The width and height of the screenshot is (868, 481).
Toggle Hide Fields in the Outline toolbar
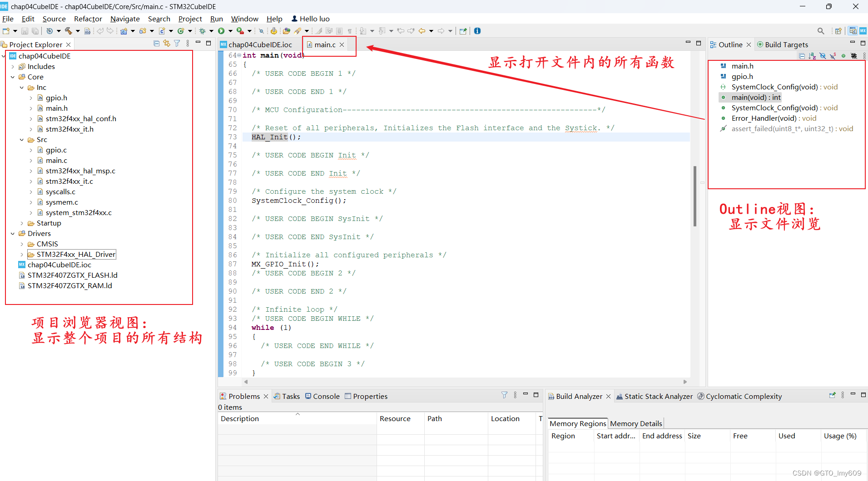(x=823, y=56)
